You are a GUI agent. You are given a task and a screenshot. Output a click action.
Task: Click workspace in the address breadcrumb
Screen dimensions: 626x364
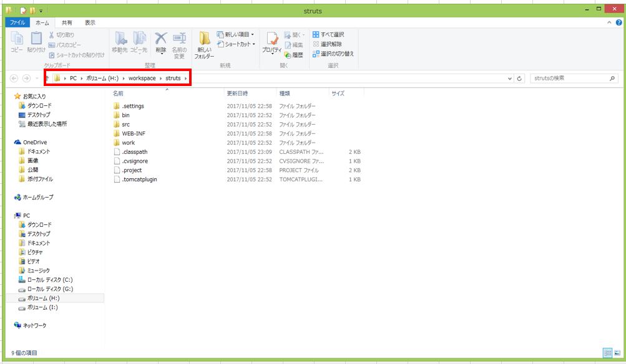[x=142, y=79]
